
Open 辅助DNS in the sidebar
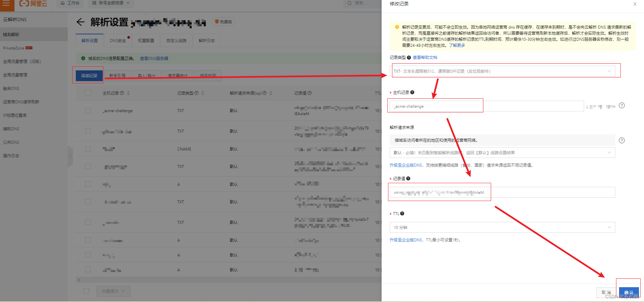point(34,129)
